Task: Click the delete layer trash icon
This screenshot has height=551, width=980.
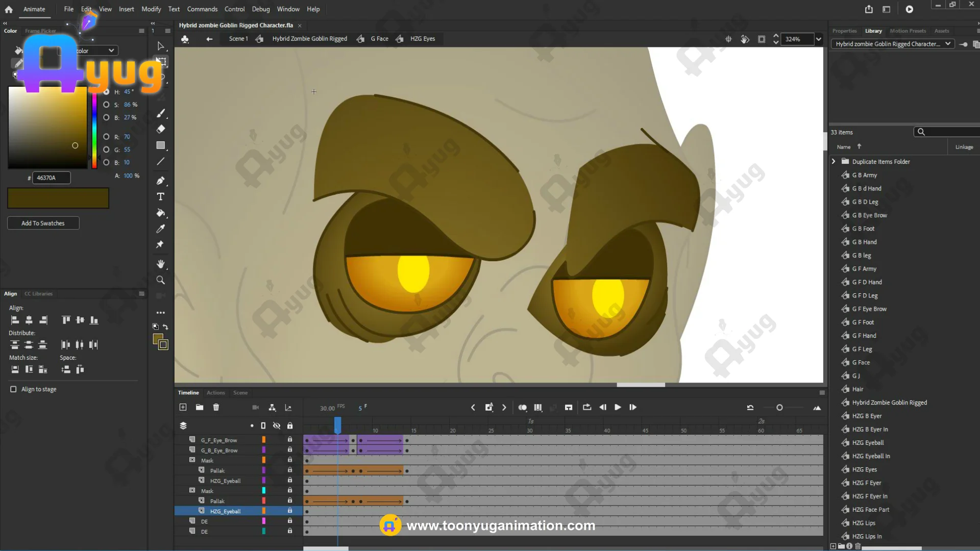Action: [216, 407]
